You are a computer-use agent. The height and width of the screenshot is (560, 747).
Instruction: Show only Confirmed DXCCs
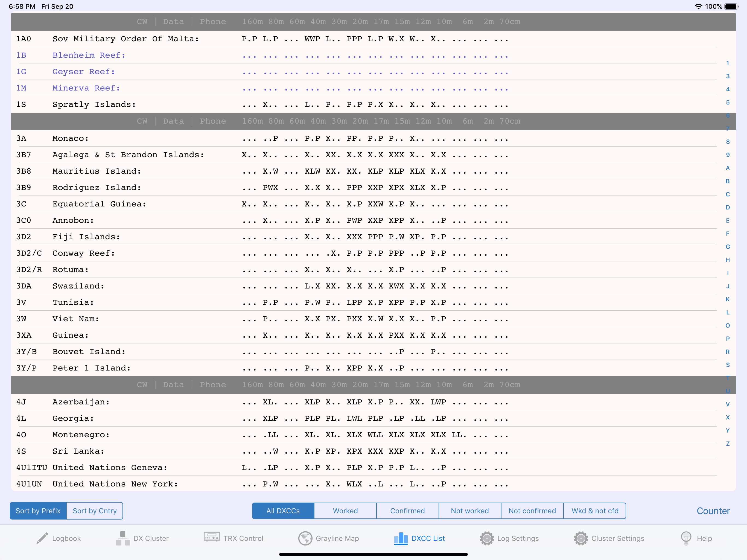407,510
